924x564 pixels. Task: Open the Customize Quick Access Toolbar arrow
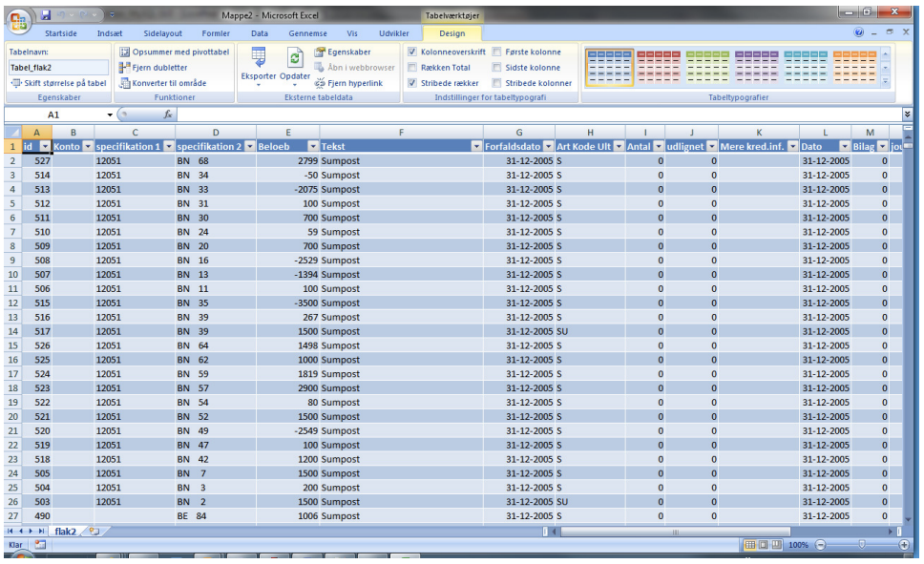click(x=112, y=14)
